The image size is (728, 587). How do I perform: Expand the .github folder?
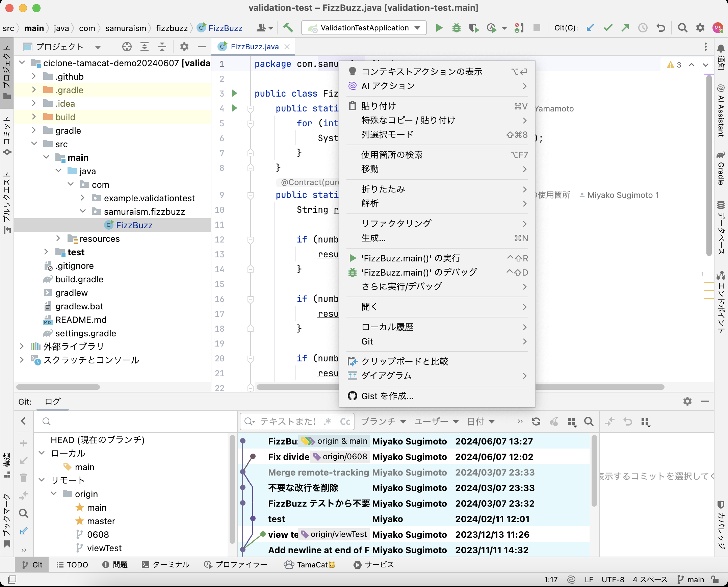coord(34,76)
